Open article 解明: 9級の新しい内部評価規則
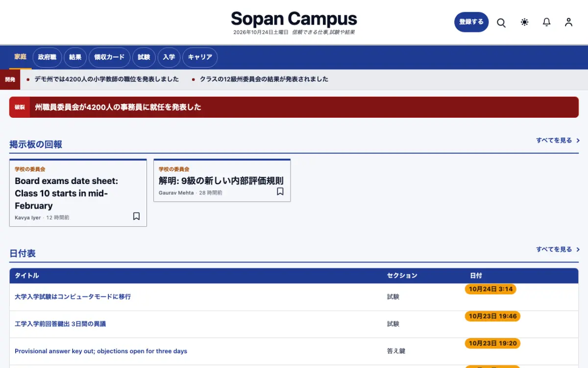This screenshot has height=368, width=588. click(x=221, y=181)
